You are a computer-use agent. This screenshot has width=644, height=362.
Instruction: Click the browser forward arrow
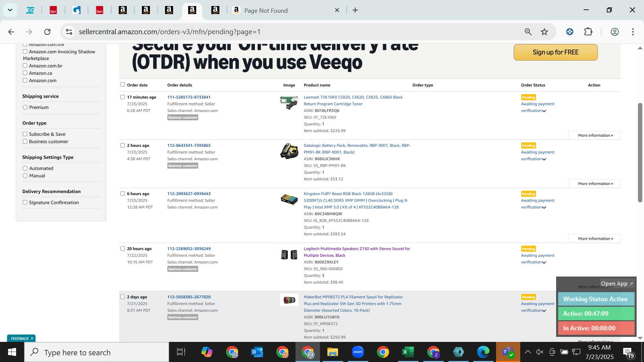(x=29, y=32)
